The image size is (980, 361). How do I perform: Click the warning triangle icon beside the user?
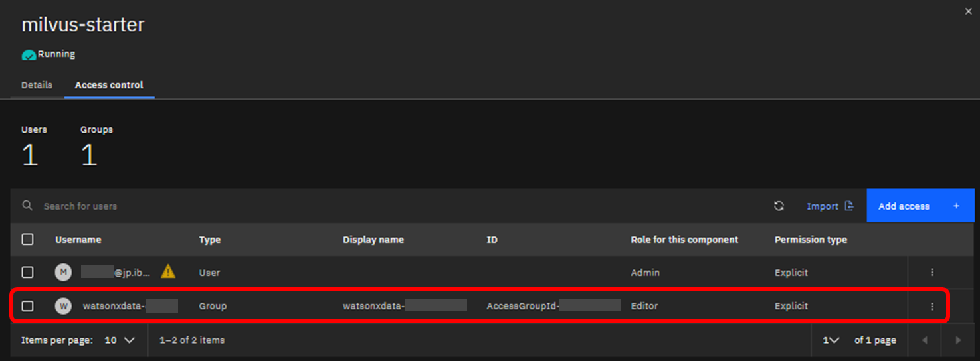(168, 271)
